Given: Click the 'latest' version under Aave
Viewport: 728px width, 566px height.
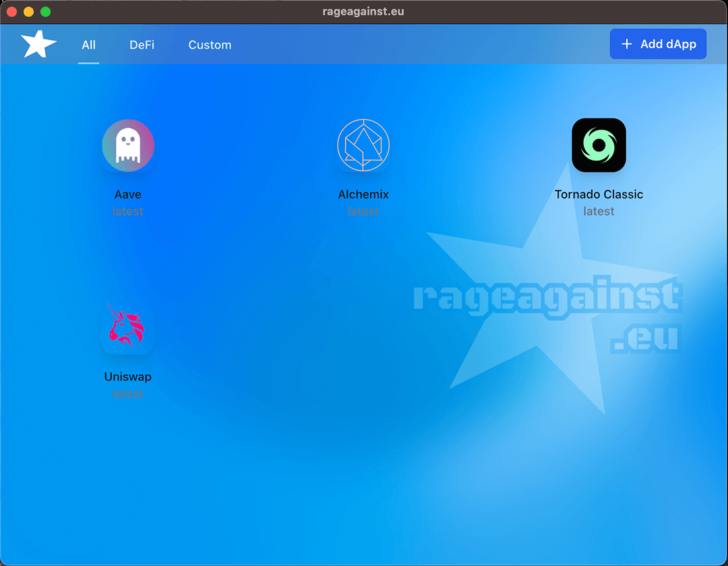Looking at the screenshot, I should [x=128, y=212].
